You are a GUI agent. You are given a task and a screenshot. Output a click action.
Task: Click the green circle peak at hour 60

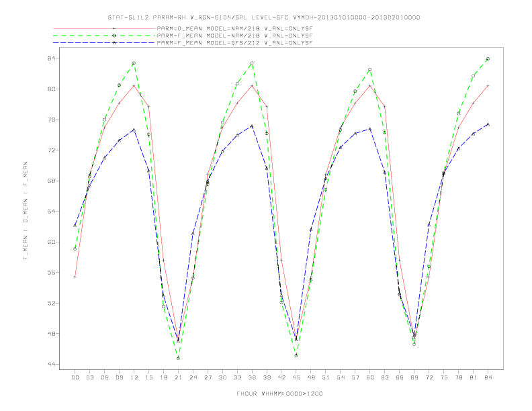coord(370,70)
